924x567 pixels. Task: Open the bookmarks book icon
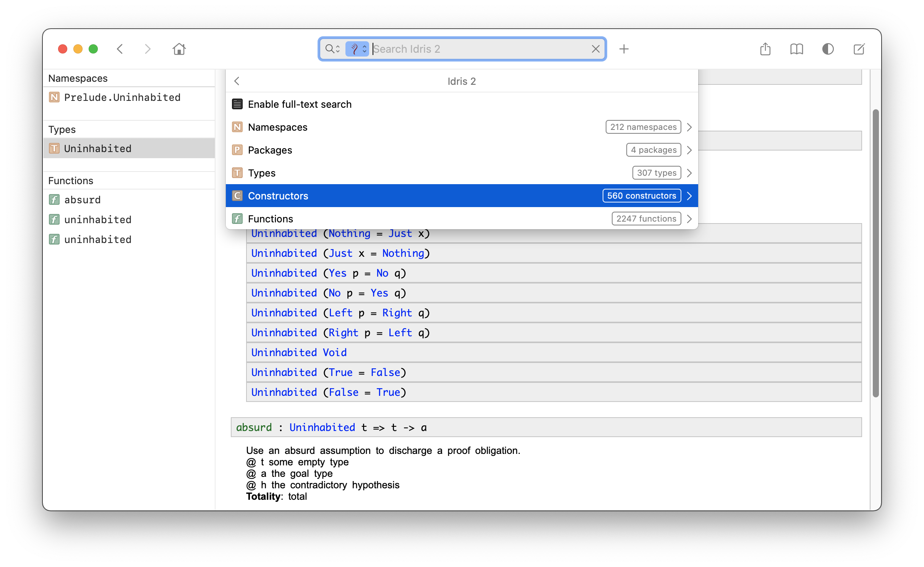tap(796, 49)
